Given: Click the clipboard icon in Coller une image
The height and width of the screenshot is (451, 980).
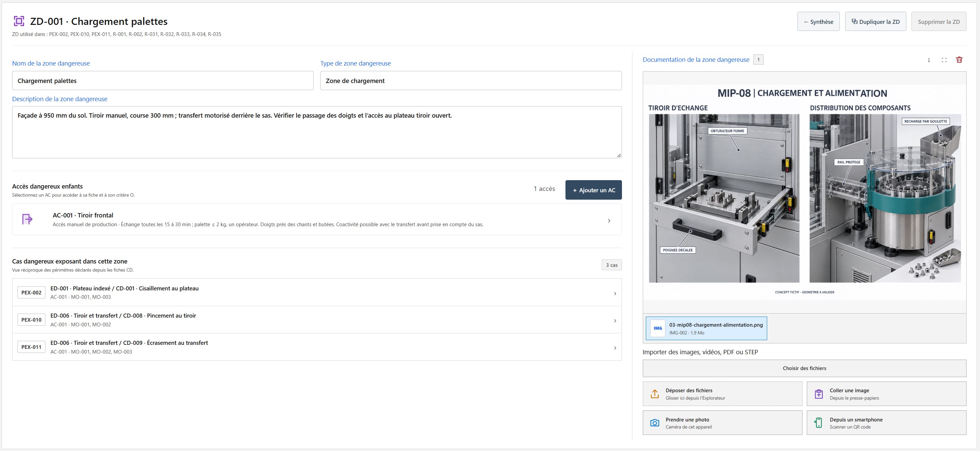Looking at the screenshot, I should pyautogui.click(x=819, y=394).
